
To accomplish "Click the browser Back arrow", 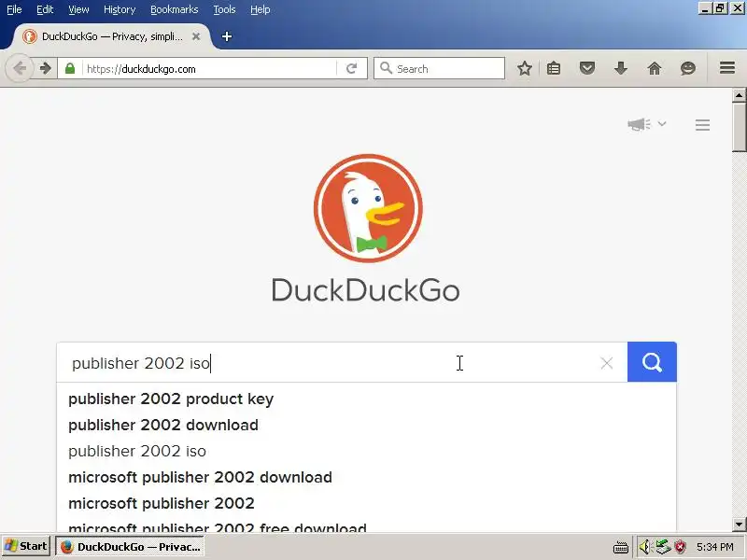I will click(x=20, y=68).
